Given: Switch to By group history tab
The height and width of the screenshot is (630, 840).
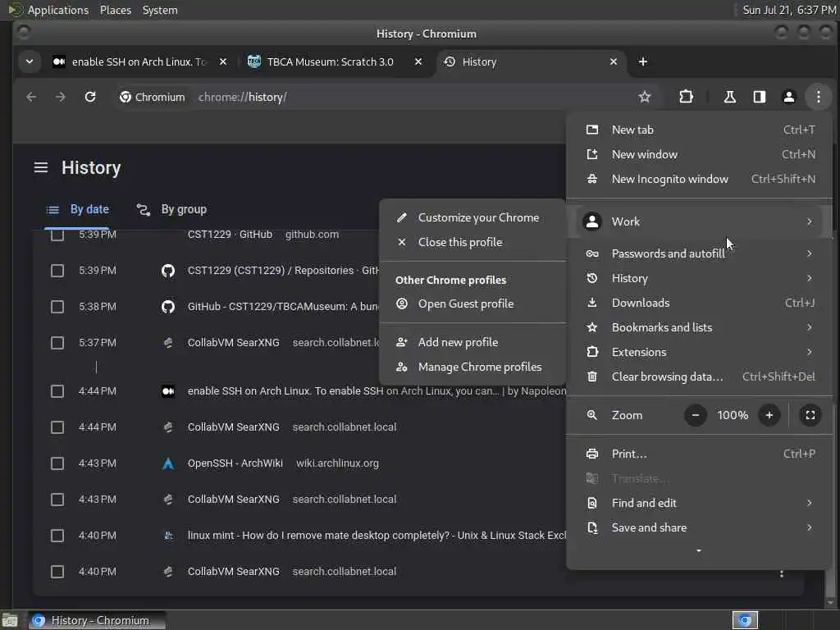Looking at the screenshot, I should (x=171, y=209).
